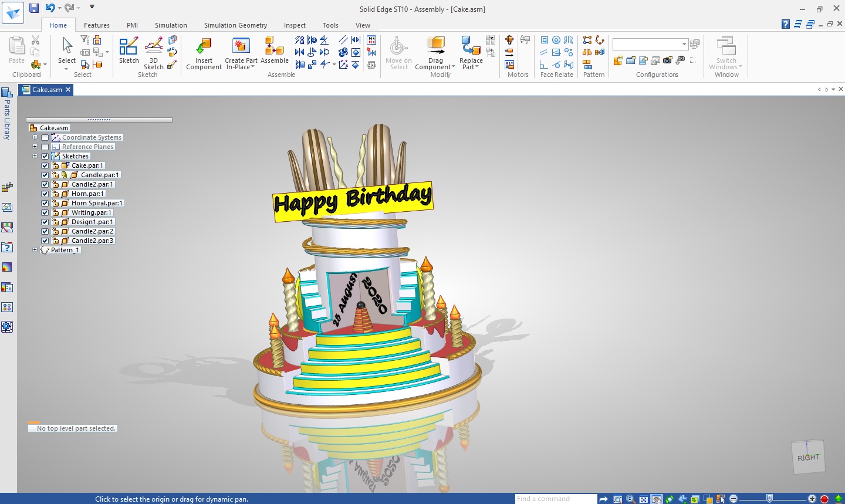
Task: Click the Insert Component icon
Action: coord(204,47)
